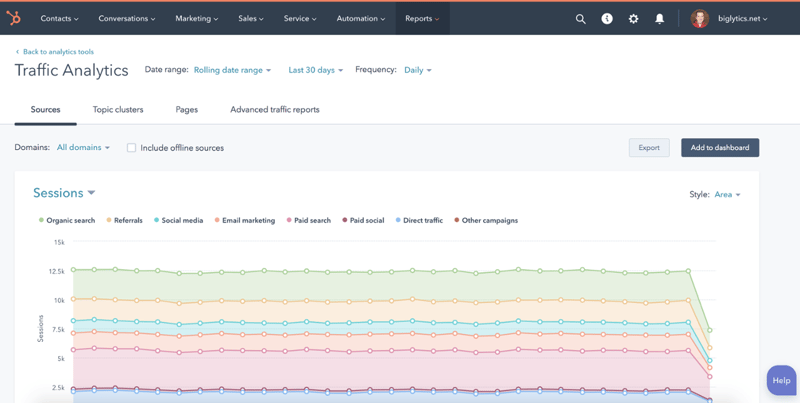The image size is (800, 403).
Task: Toggle the Referrals legend series
Action: coord(124,220)
